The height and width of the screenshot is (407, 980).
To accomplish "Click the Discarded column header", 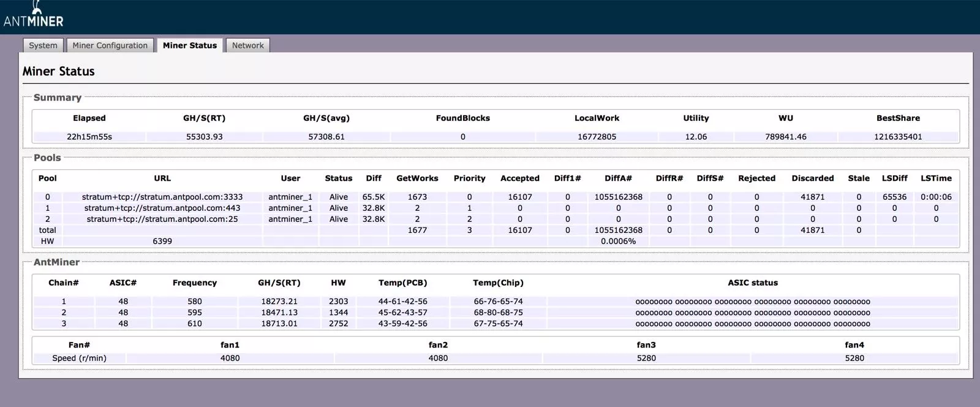I will pyautogui.click(x=812, y=178).
